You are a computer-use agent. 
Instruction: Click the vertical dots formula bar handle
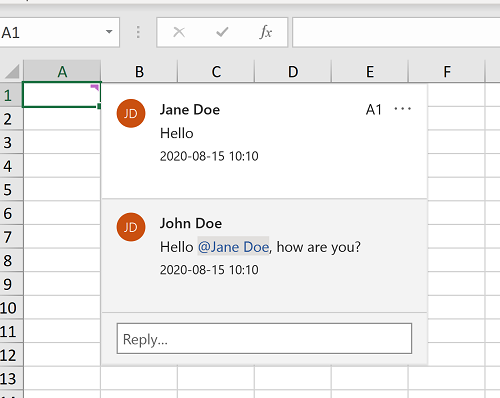click(138, 32)
